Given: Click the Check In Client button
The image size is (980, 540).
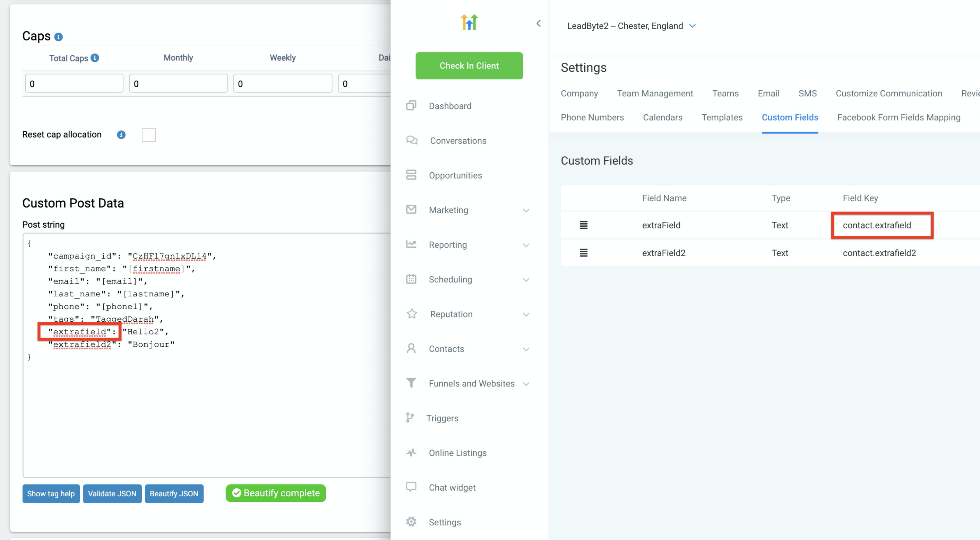Looking at the screenshot, I should pyautogui.click(x=469, y=66).
